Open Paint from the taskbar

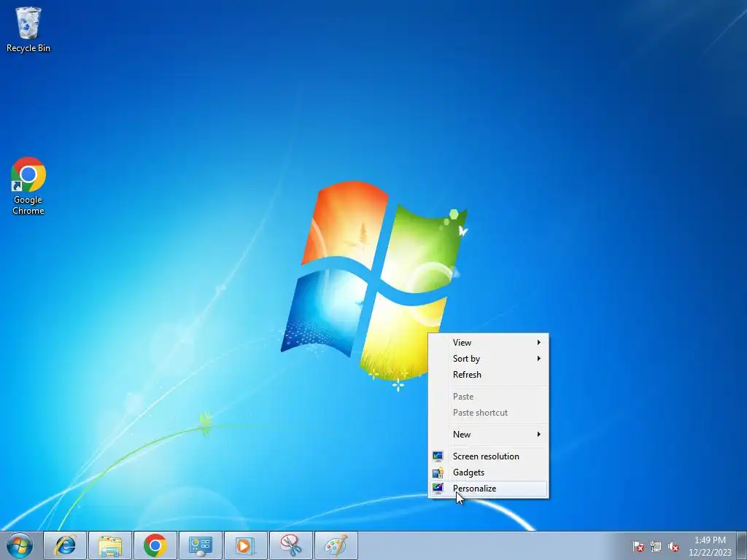pyautogui.click(x=336, y=545)
